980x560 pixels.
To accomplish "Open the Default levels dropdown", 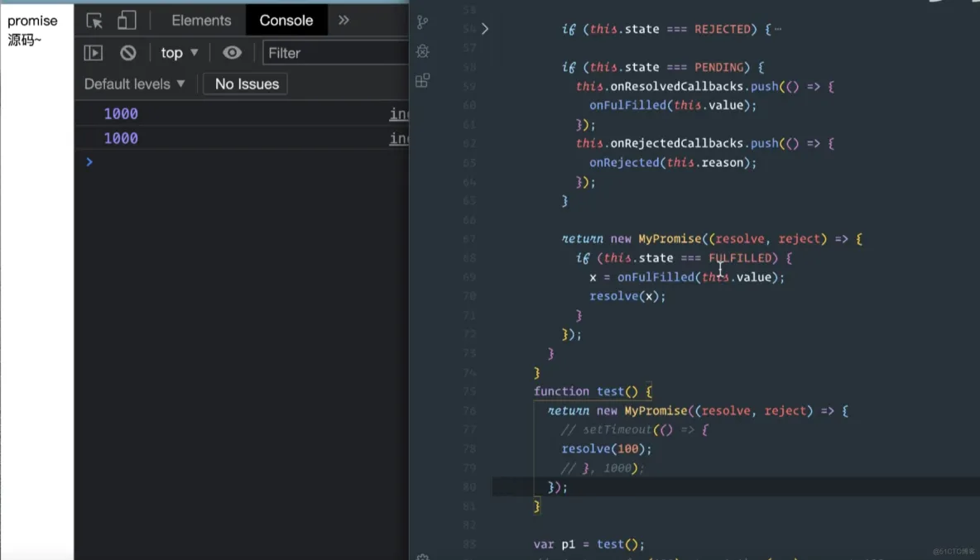I will (x=134, y=84).
